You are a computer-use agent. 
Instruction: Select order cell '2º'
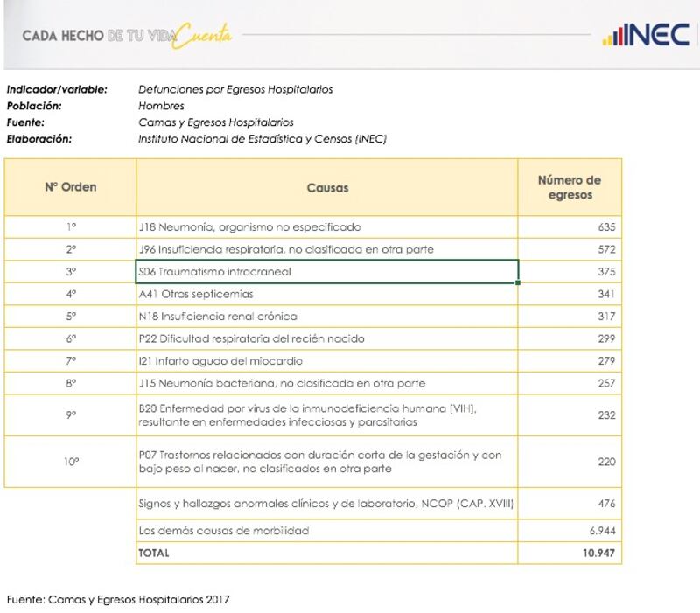click(71, 249)
